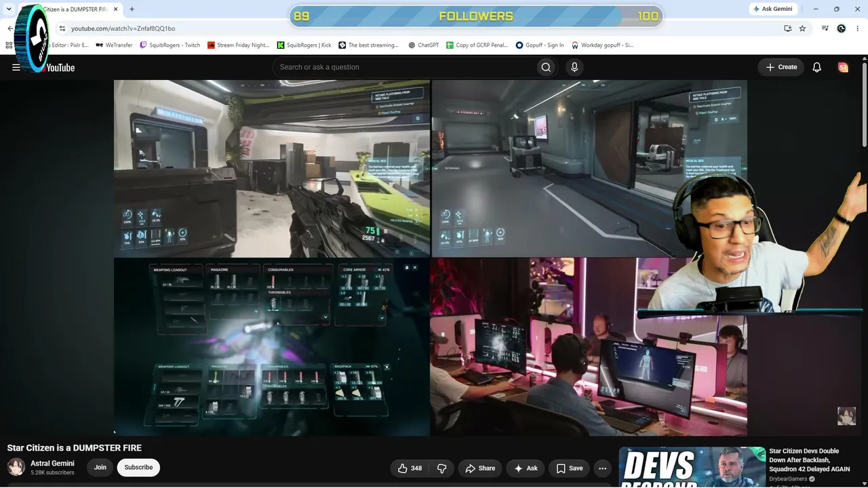Image resolution: width=868 pixels, height=488 pixels.
Task: View site information icon in address bar
Action: (x=62, y=28)
